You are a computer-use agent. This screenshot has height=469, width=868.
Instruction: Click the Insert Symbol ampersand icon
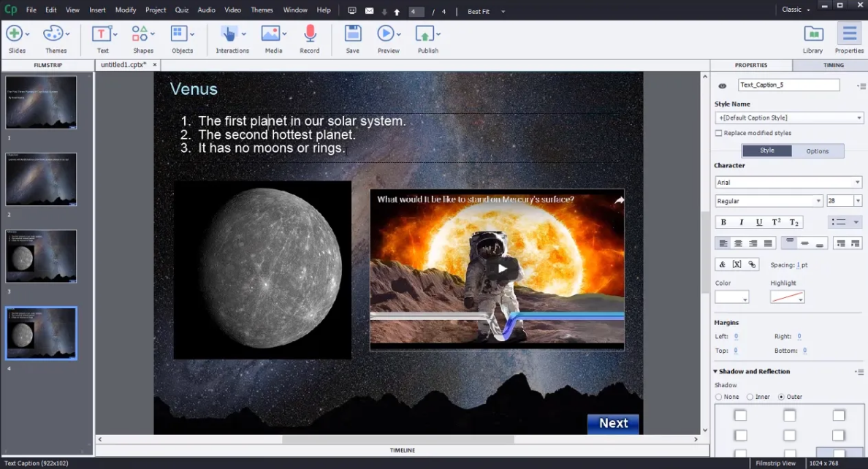(723, 264)
